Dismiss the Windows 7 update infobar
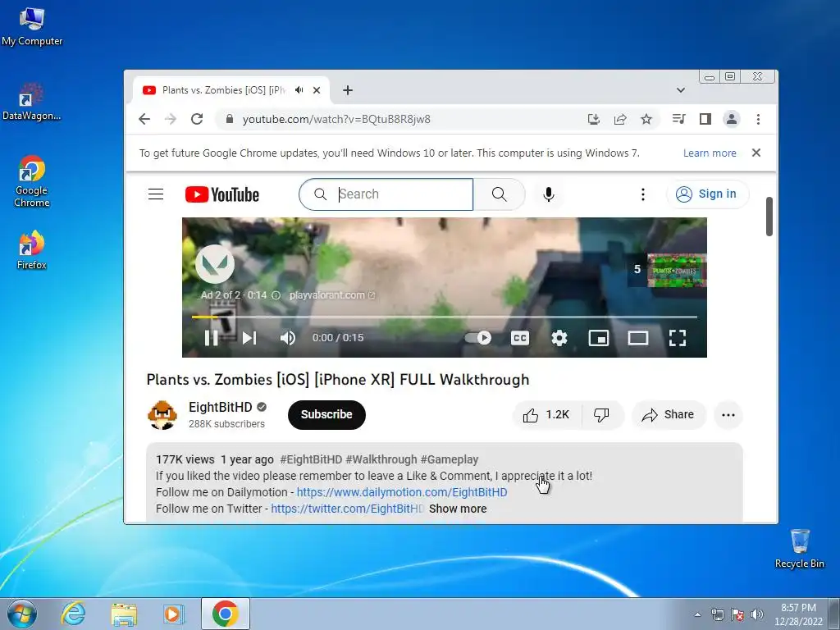Viewport: 840px width, 630px height. click(756, 153)
